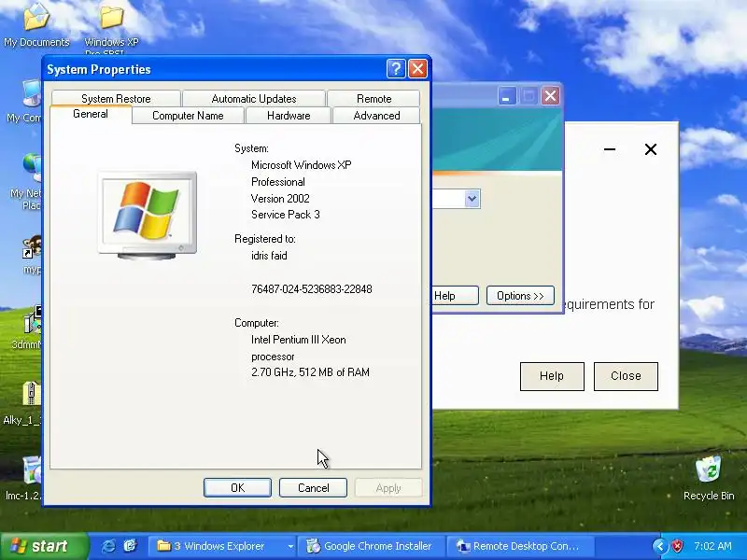Click the Service Pack 3 text
747x560 pixels.
[x=286, y=215]
